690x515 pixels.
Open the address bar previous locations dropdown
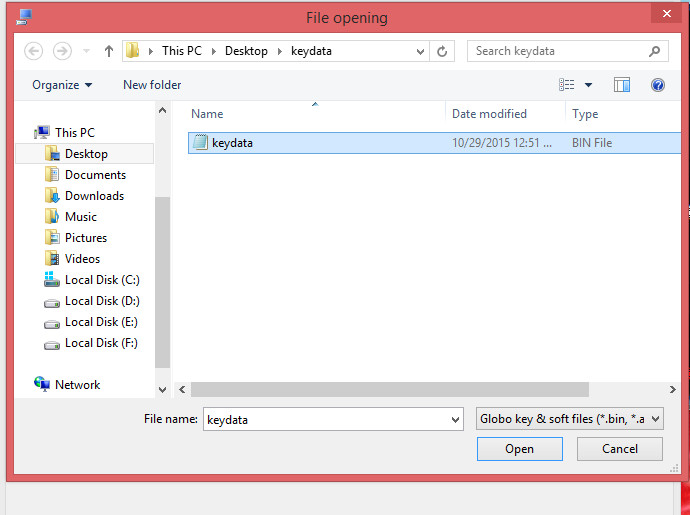420,52
